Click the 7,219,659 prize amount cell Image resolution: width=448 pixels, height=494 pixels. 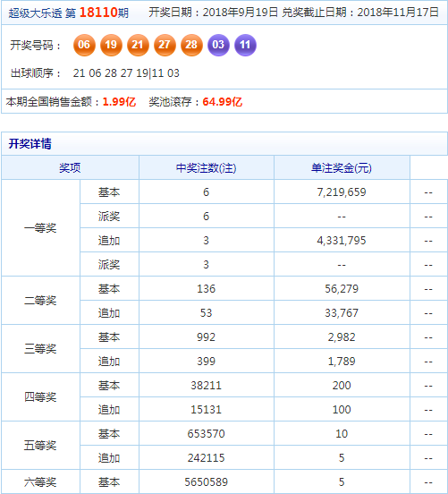(x=342, y=192)
